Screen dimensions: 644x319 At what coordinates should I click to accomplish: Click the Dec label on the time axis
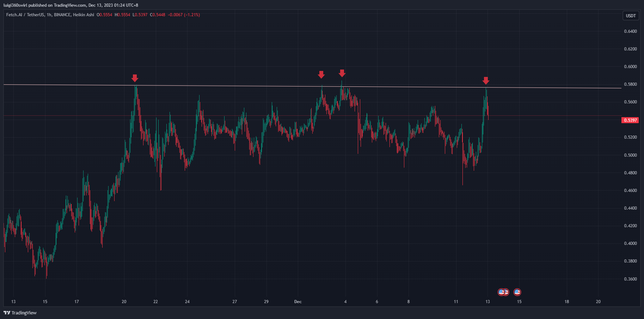pyautogui.click(x=298, y=302)
